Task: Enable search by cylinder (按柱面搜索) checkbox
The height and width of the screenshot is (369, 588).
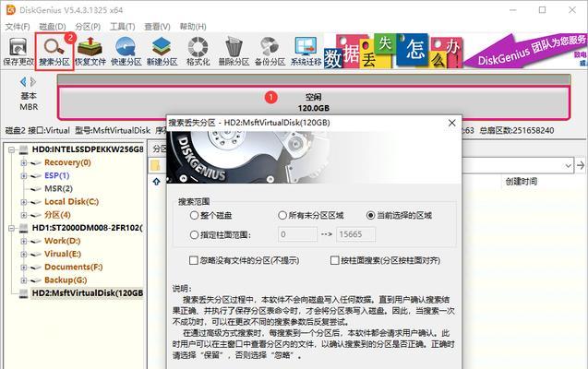Action: pyautogui.click(x=334, y=260)
